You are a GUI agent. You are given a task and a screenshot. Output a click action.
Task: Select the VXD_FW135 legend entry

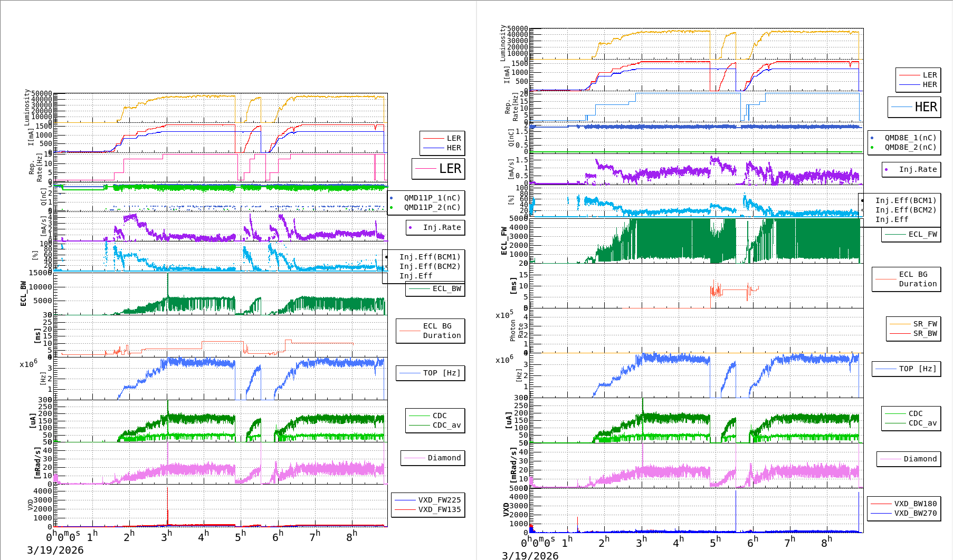439,509
